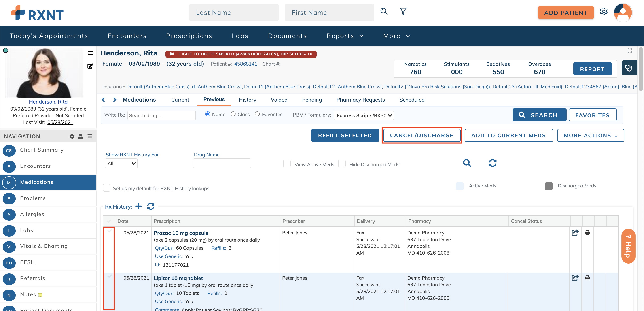The image size is (644, 311).
Task: Click Last Visit date 05/28/2021 link
Action: (x=60, y=122)
